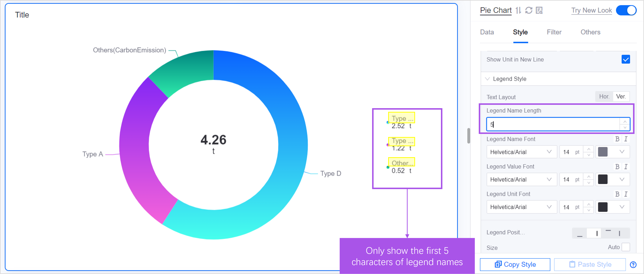Open the Filter tab

point(554,32)
